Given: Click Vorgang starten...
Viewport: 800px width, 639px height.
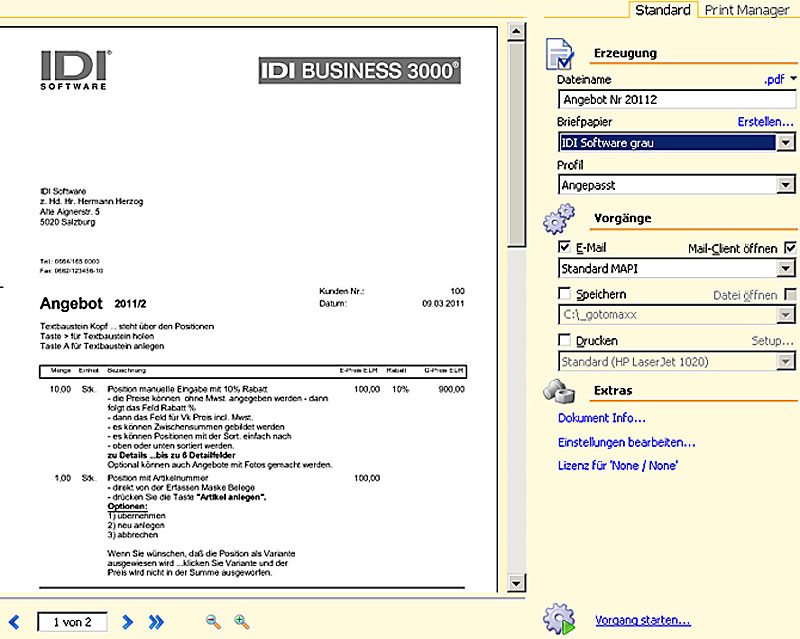Looking at the screenshot, I should coord(643,620).
